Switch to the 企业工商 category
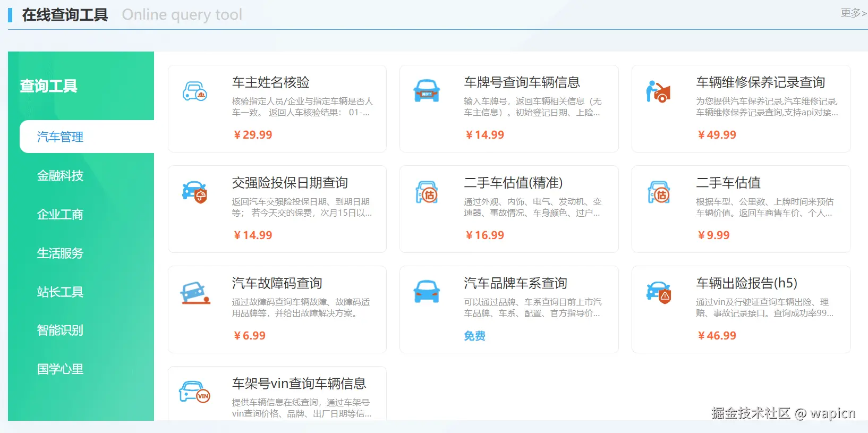This screenshot has width=868, height=433. (60, 215)
